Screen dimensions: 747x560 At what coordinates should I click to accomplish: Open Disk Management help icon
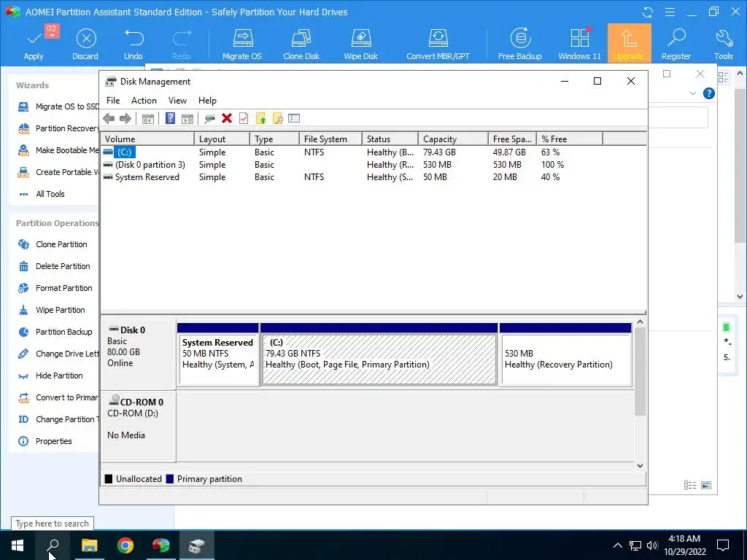pyautogui.click(x=170, y=119)
